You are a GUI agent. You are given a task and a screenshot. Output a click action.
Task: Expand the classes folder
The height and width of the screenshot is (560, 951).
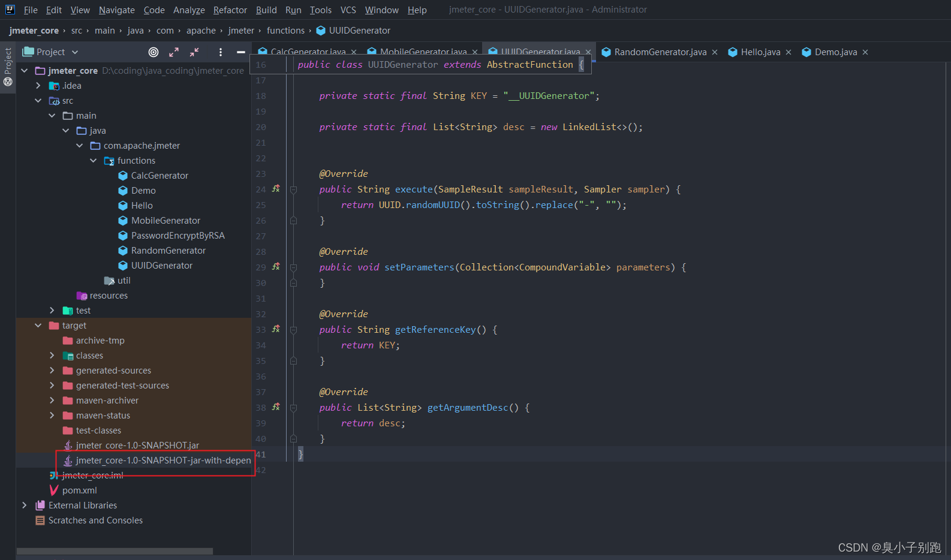click(52, 356)
